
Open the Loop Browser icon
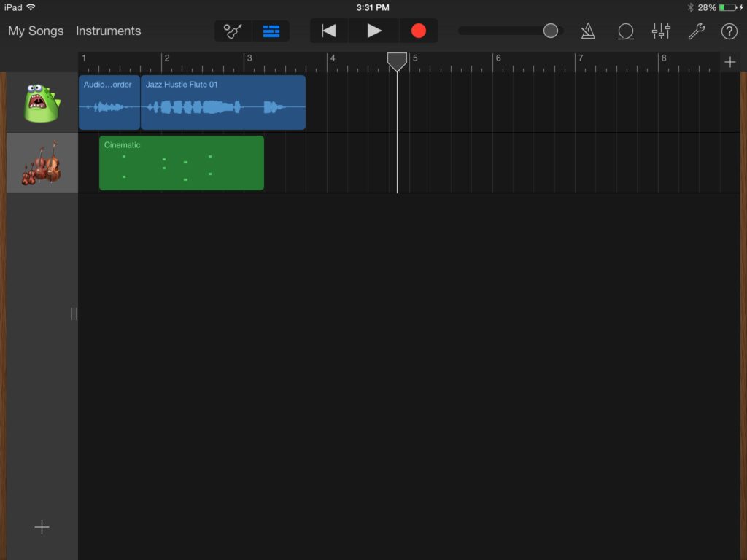pyautogui.click(x=625, y=31)
